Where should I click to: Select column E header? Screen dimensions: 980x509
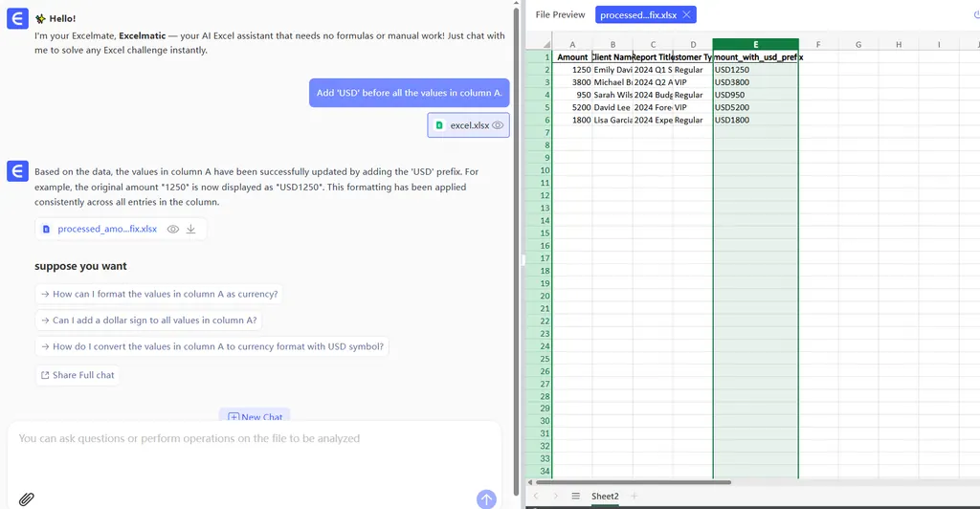click(755, 44)
